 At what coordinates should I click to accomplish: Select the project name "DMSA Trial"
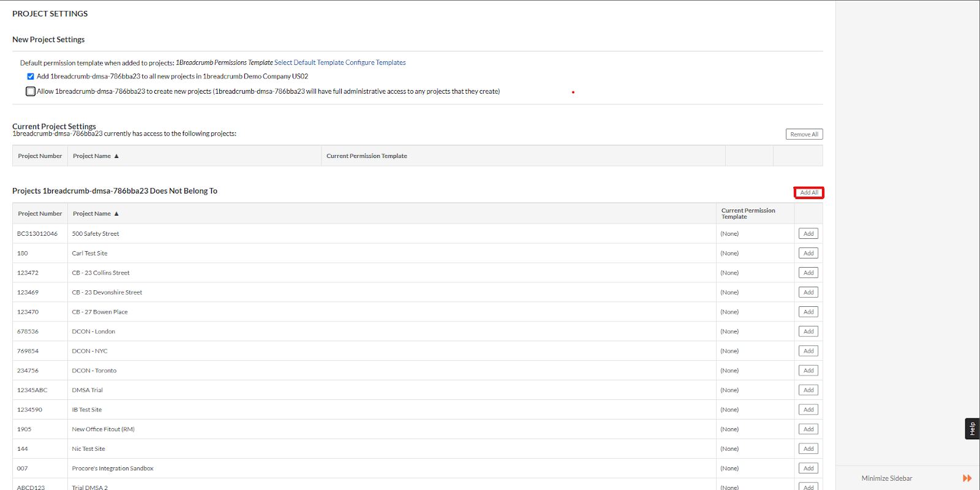88,391
